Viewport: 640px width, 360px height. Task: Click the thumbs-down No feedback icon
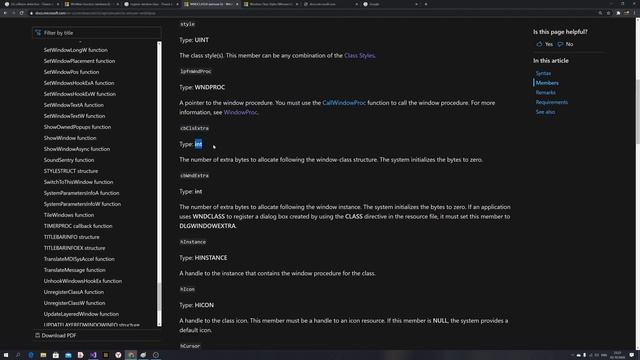click(560, 44)
